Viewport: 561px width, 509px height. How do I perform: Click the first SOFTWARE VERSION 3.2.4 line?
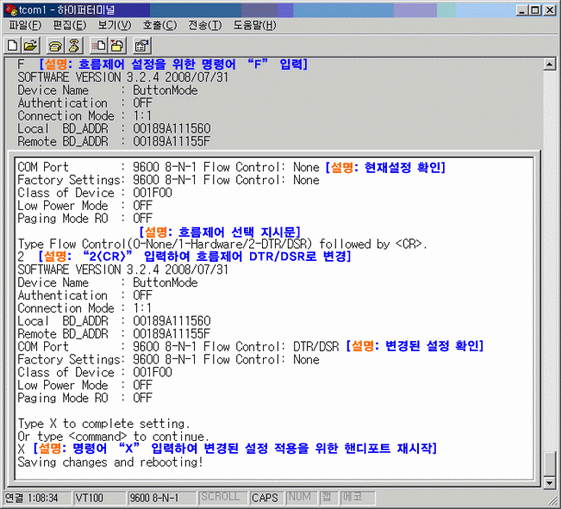point(123,77)
